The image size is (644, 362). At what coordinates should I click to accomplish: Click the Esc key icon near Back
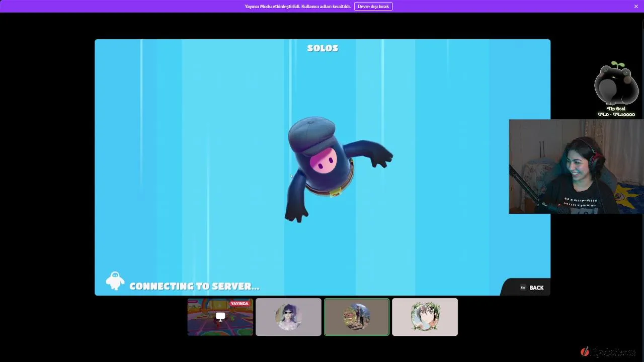pos(523,288)
